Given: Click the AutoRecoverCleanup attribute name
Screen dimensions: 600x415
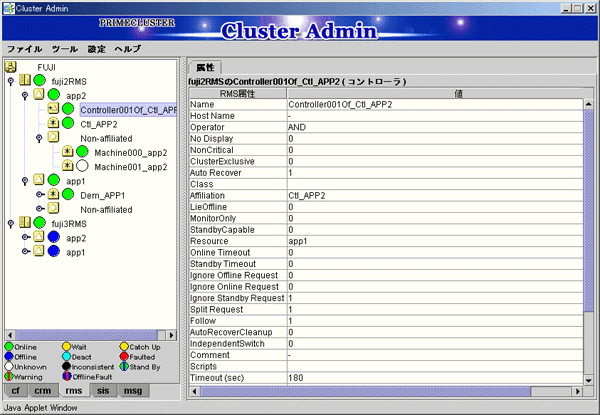Looking at the screenshot, I should (231, 332).
